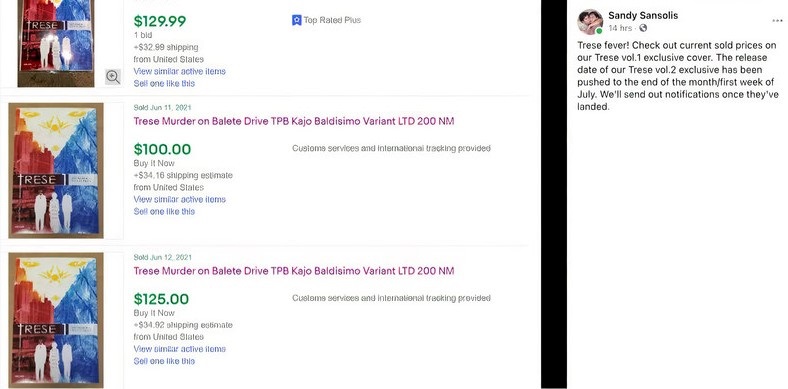Click Sell one like this under $125.00 listing

pos(164,361)
